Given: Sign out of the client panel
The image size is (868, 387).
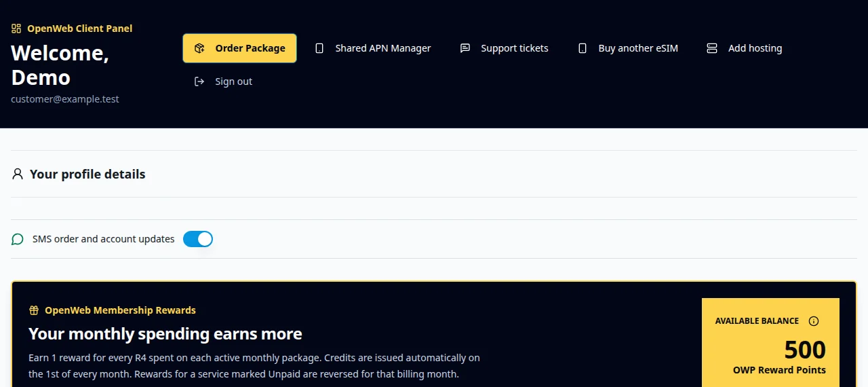Looking at the screenshot, I should coord(223,81).
